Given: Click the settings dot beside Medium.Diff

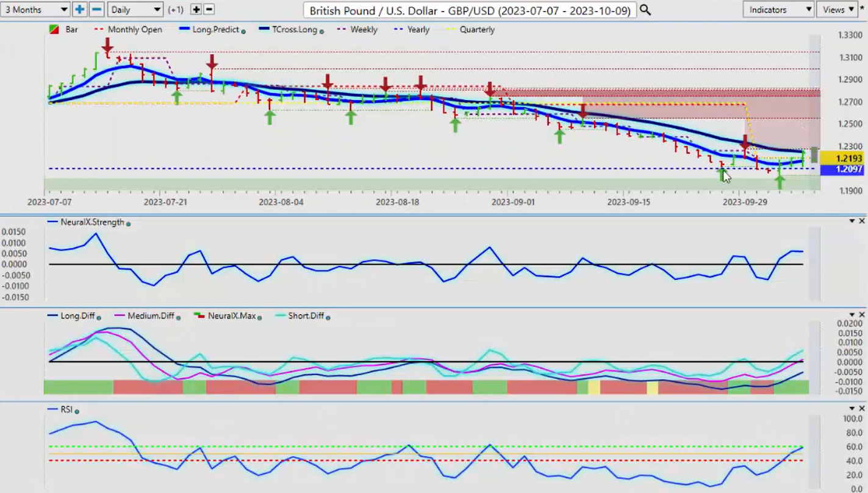Looking at the screenshot, I should (179, 317).
